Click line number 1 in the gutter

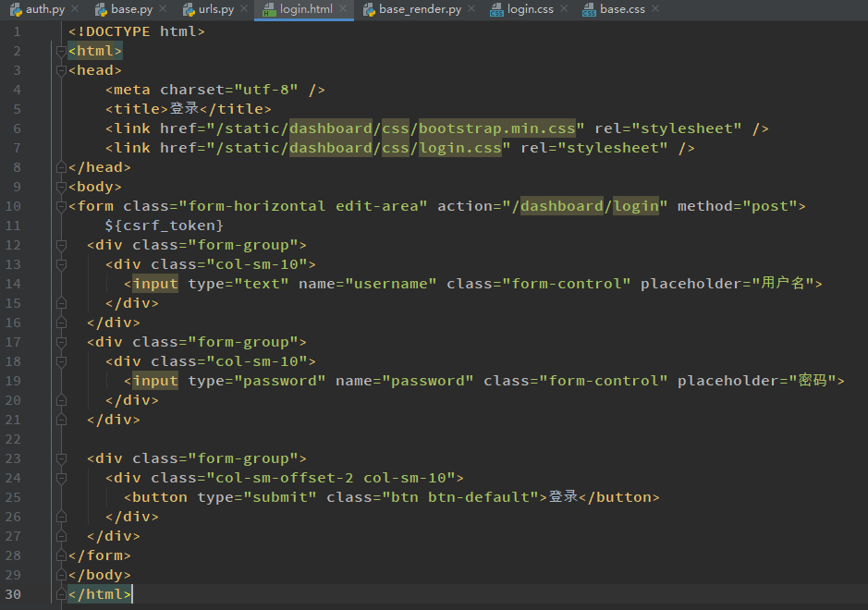18,31
